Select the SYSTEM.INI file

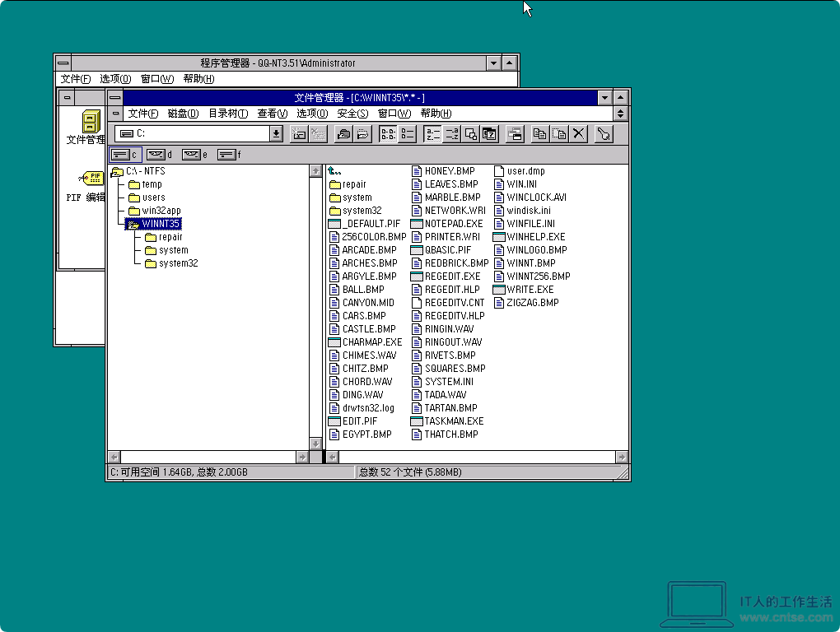pyautogui.click(x=443, y=382)
